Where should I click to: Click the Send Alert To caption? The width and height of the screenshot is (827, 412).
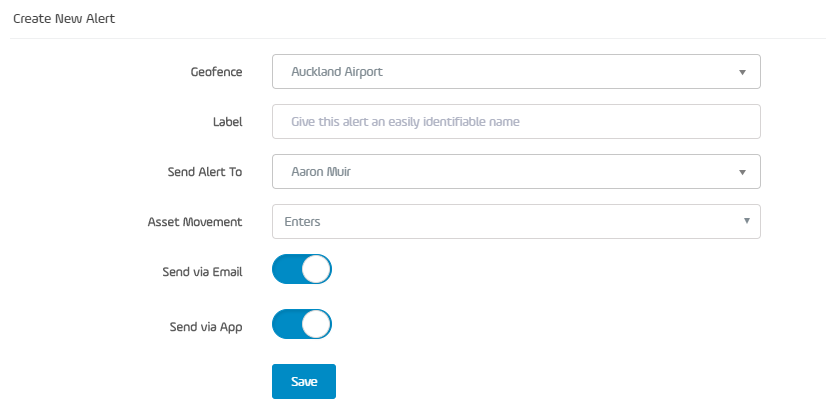[x=205, y=172]
